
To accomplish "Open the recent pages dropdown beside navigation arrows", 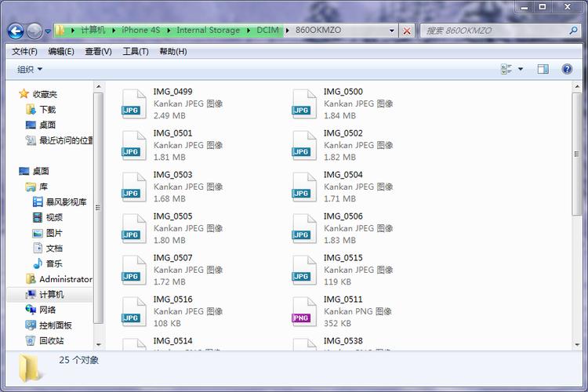I will pyautogui.click(x=48, y=31).
